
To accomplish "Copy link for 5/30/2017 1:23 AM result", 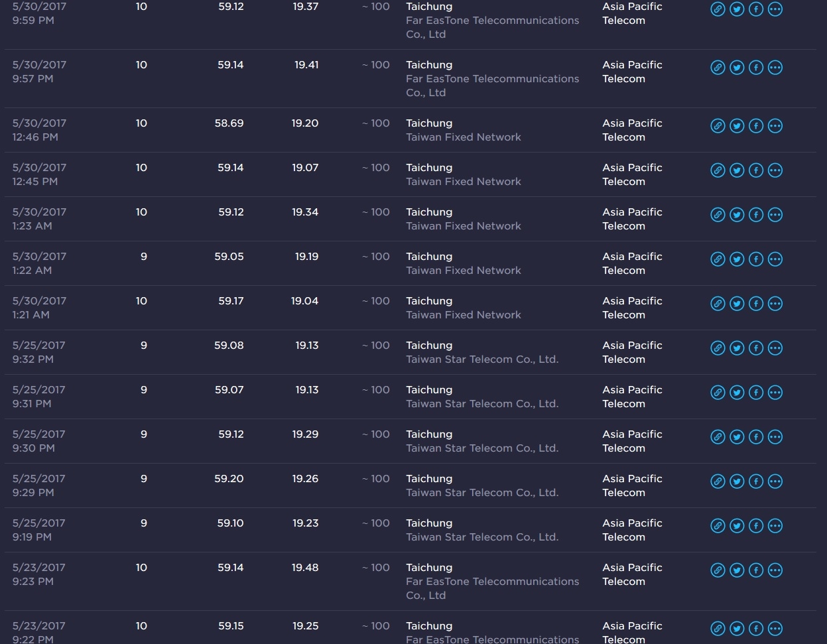I will pyautogui.click(x=718, y=215).
